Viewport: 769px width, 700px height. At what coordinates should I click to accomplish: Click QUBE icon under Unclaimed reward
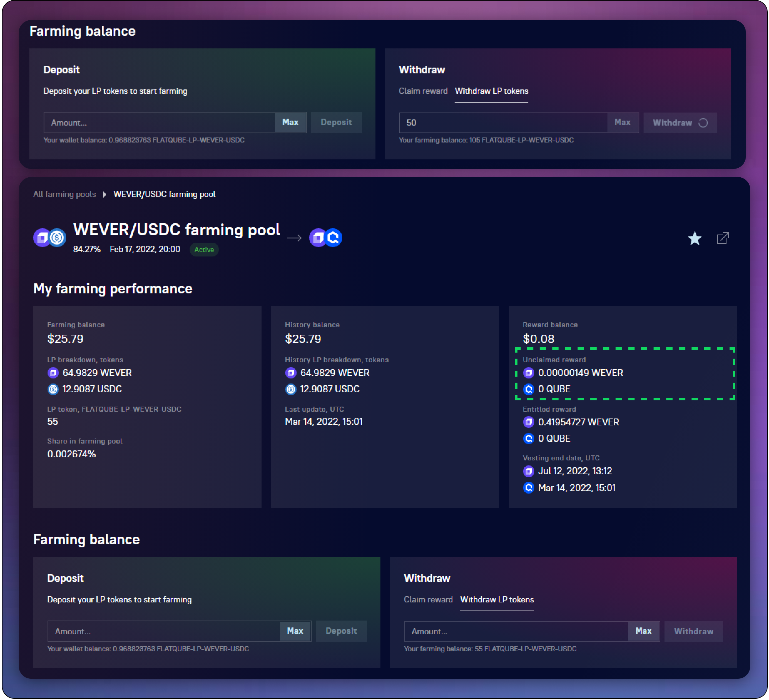click(528, 389)
